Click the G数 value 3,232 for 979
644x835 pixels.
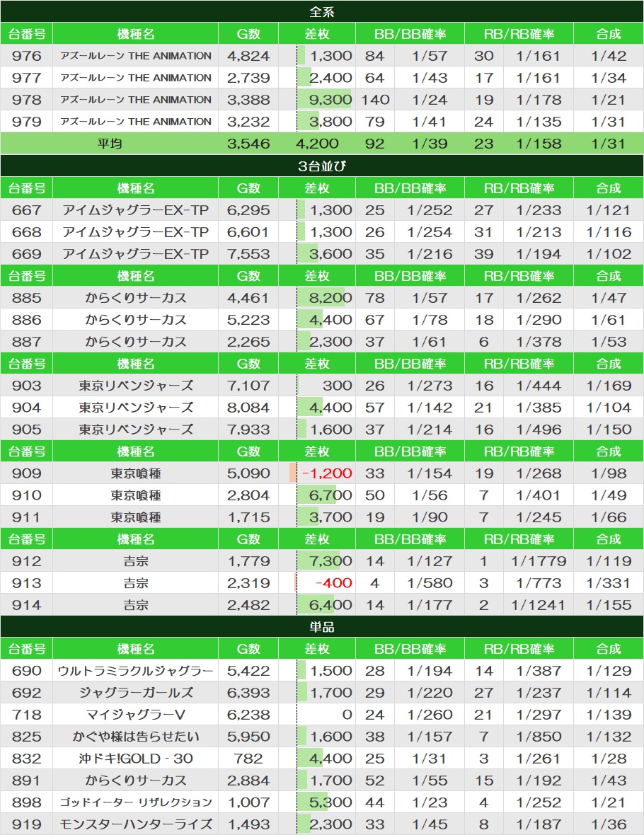(248, 122)
